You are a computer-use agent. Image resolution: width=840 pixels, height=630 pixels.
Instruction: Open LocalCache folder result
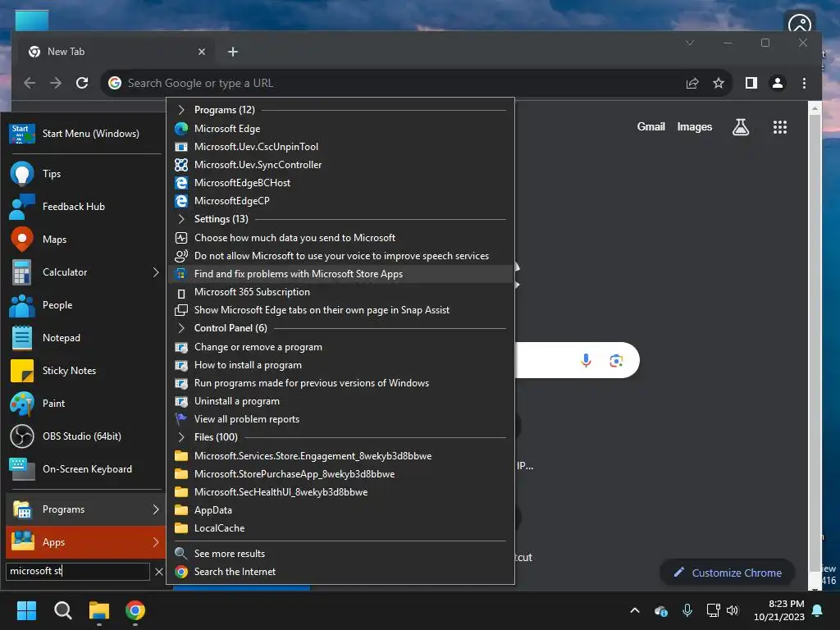[340, 528]
